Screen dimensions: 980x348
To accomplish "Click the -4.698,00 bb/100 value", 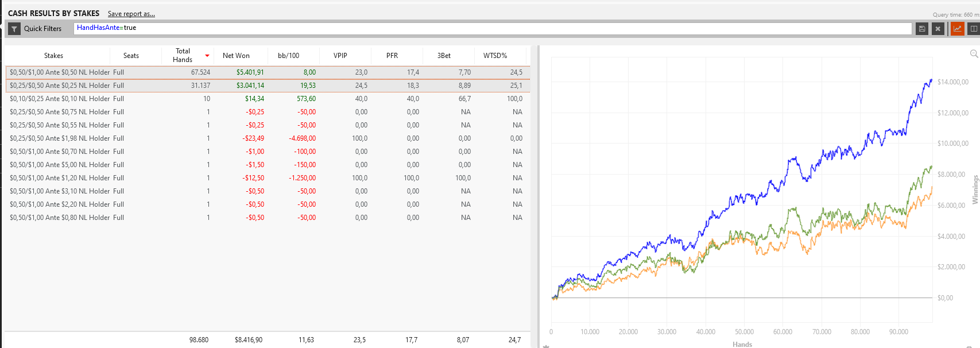I will [x=303, y=138].
